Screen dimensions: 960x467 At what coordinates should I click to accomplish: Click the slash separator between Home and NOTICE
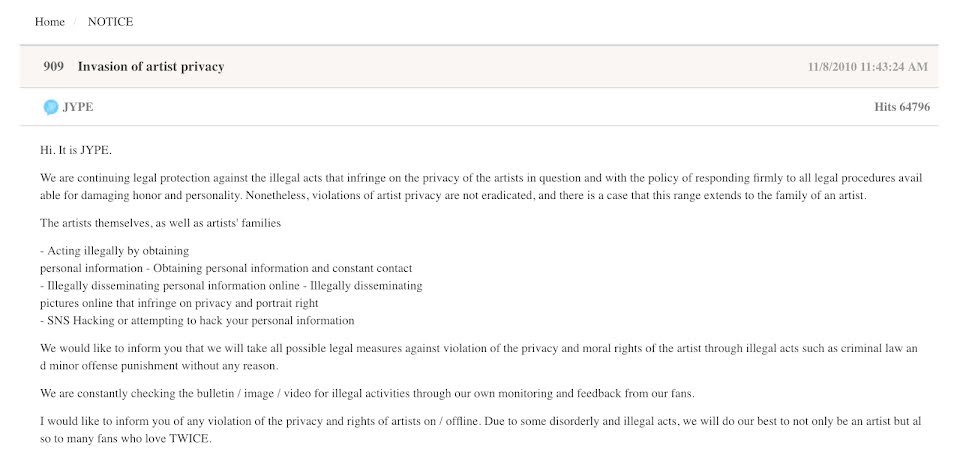point(76,22)
